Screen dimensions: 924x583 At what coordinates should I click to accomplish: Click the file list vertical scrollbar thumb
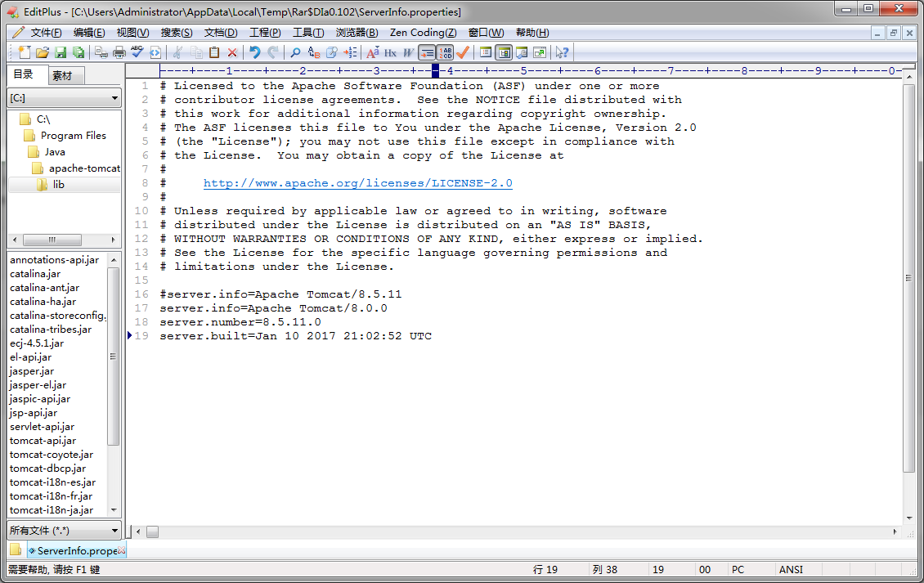114,357
